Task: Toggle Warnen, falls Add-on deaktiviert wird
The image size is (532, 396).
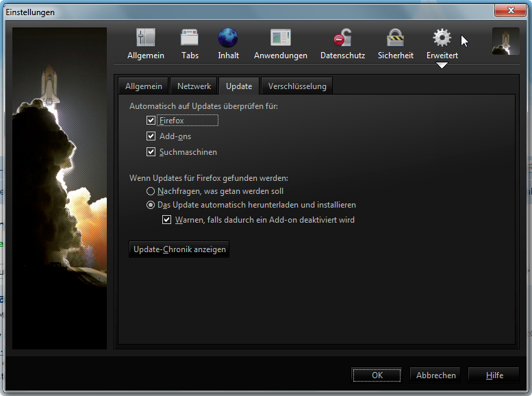Action: click(x=166, y=220)
